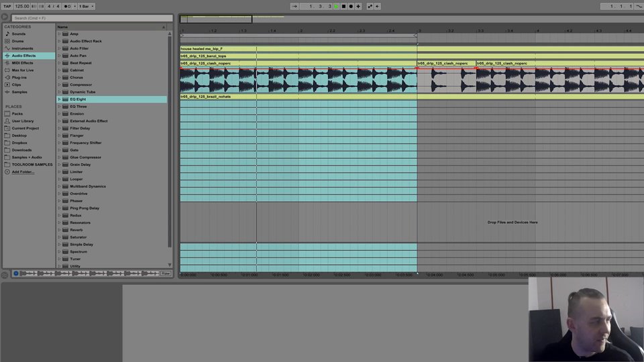Toggle browser visibility round button

[x=5, y=17]
